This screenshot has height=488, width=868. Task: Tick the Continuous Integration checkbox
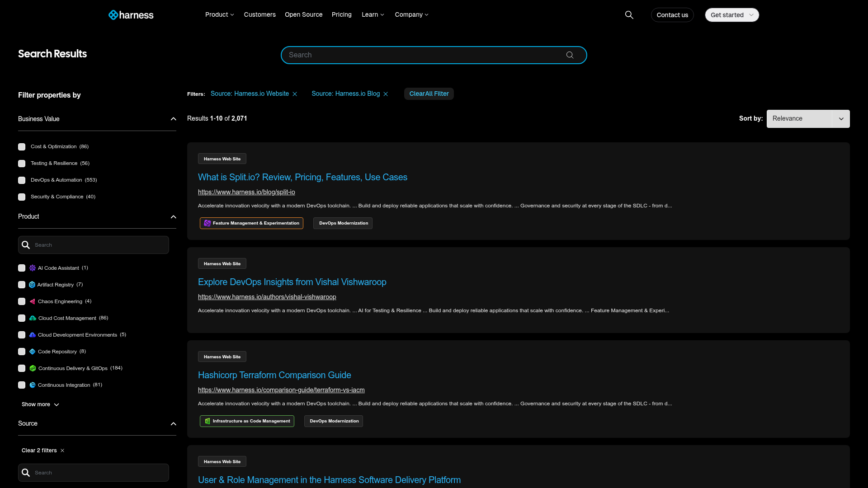22,385
